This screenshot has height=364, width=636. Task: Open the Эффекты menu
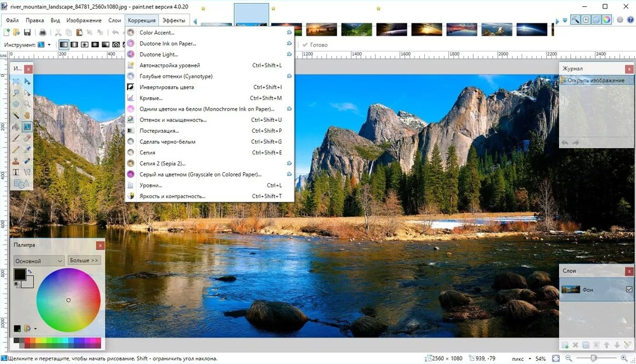tap(174, 20)
